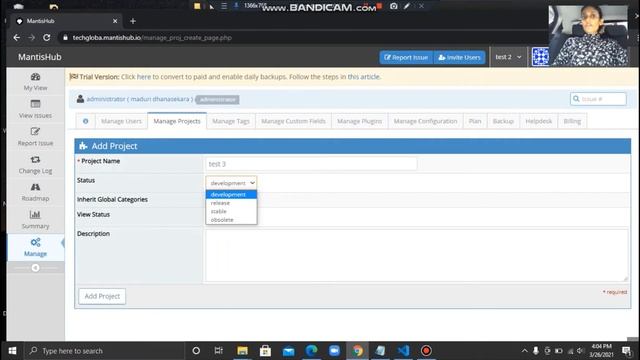Open View Issues in sidebar
640x360 pixels.
coord(36,109)
